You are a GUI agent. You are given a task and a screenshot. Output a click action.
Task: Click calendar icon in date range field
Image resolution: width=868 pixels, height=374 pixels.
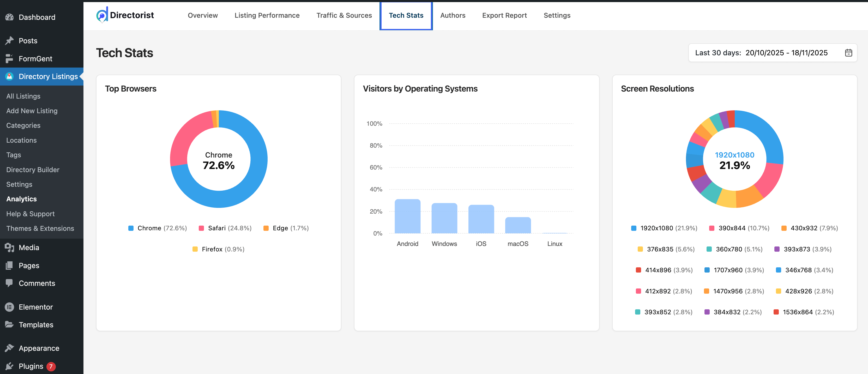[848, 53]
